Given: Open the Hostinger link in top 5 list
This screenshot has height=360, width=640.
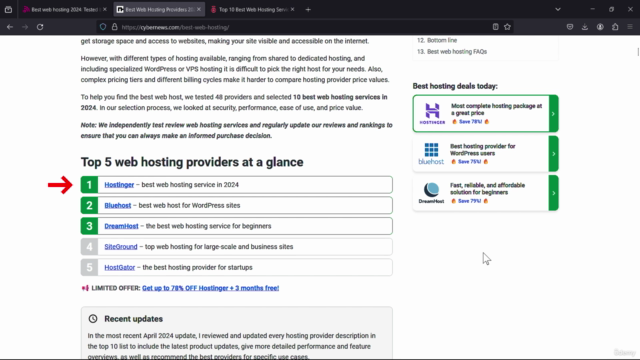Looking at the screenshot, I should click(x=119, y=185).
